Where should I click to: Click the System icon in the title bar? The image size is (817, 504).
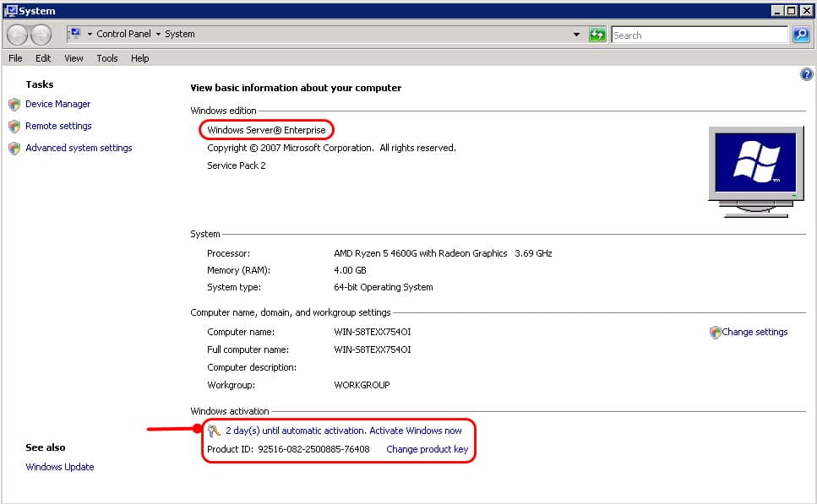[10, 10]
